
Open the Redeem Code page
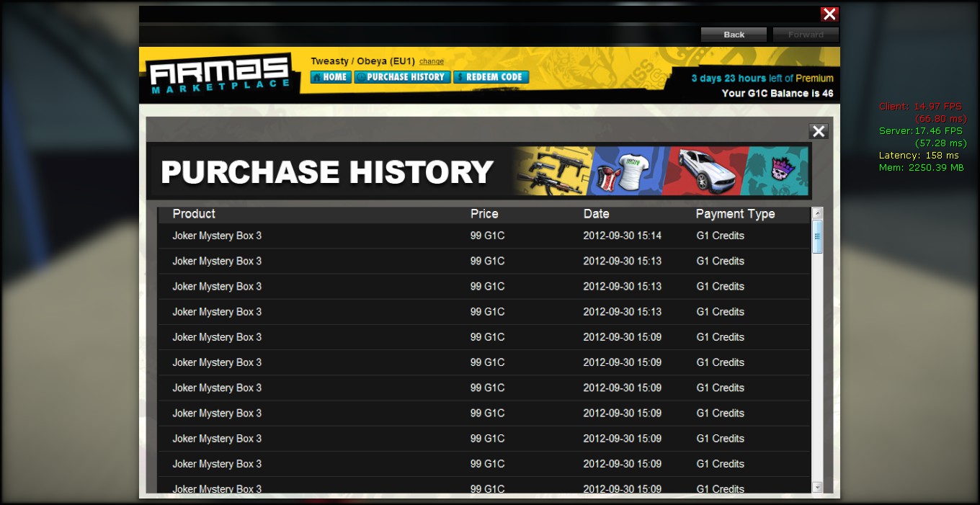point(491,77)
